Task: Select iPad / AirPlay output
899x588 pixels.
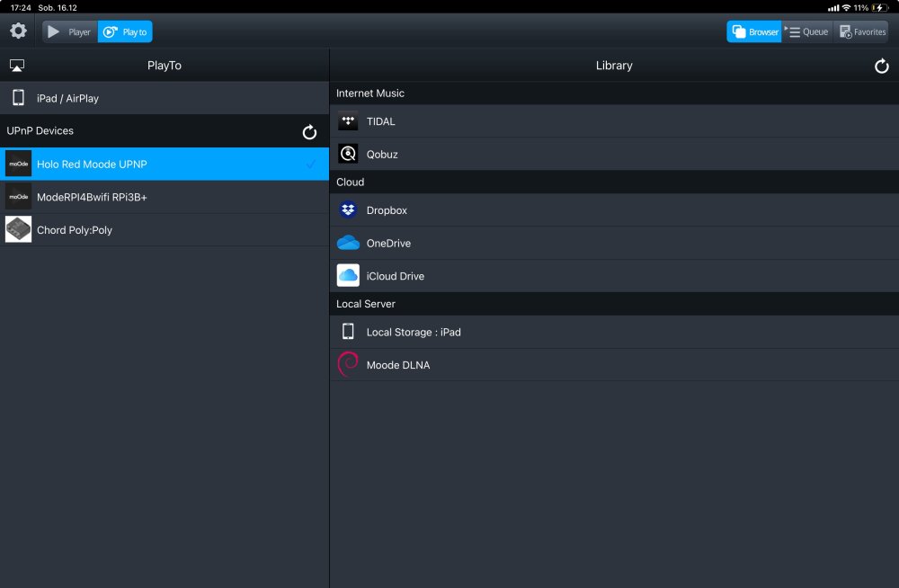Action: coord(165,98)
